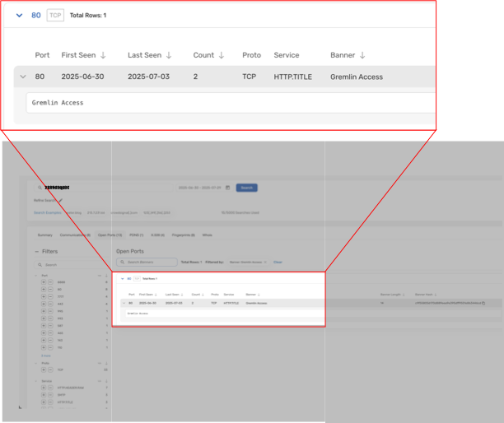The image size is (504, 423).
Task: Click the Clear filters link
Action: [x=278, y=262]
